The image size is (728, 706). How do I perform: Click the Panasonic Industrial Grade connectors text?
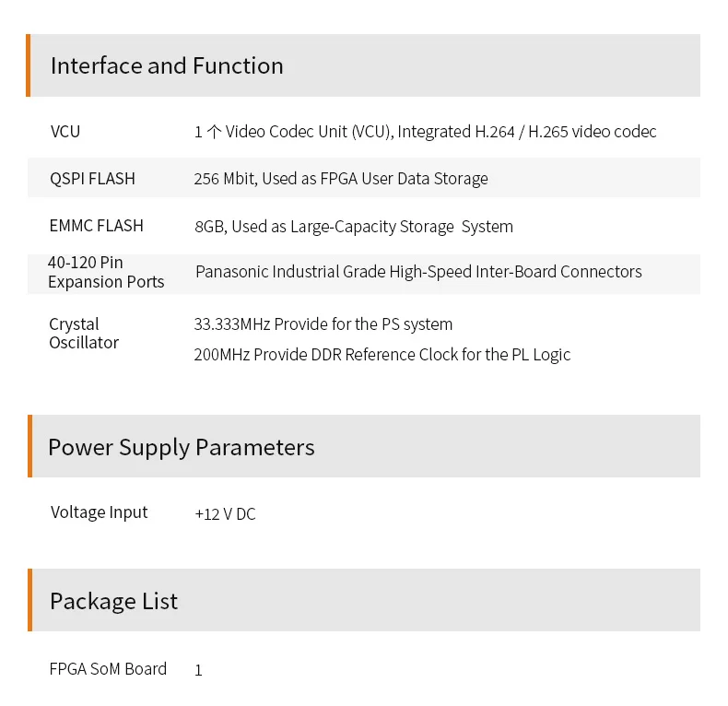tap(418, 272)
